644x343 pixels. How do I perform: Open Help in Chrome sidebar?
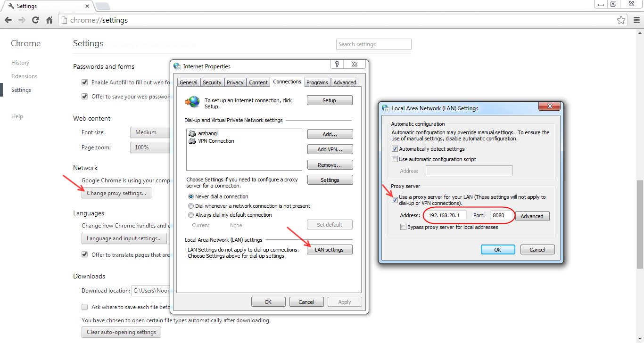[17, 116]
